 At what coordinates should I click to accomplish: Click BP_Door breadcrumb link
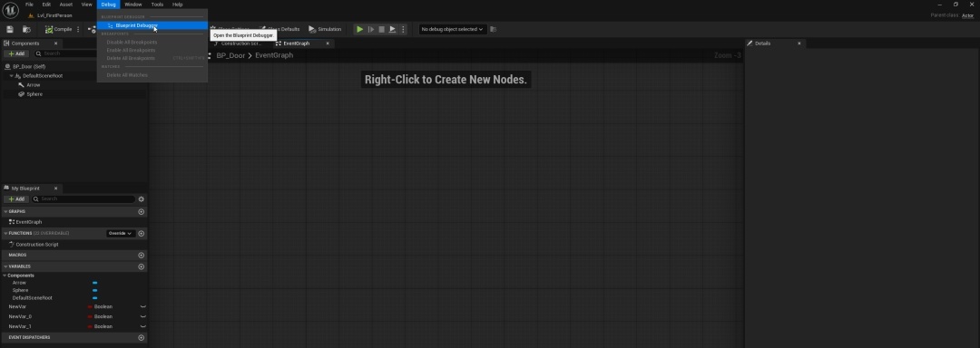(230, 55)
